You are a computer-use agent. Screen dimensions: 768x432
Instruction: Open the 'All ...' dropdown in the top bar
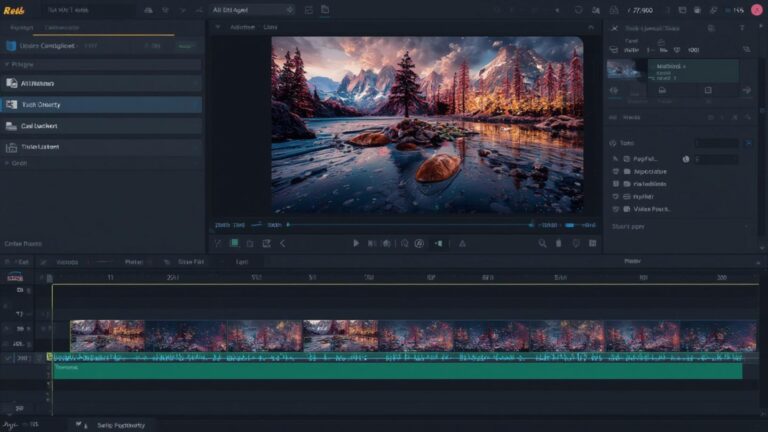click(253, 10)
